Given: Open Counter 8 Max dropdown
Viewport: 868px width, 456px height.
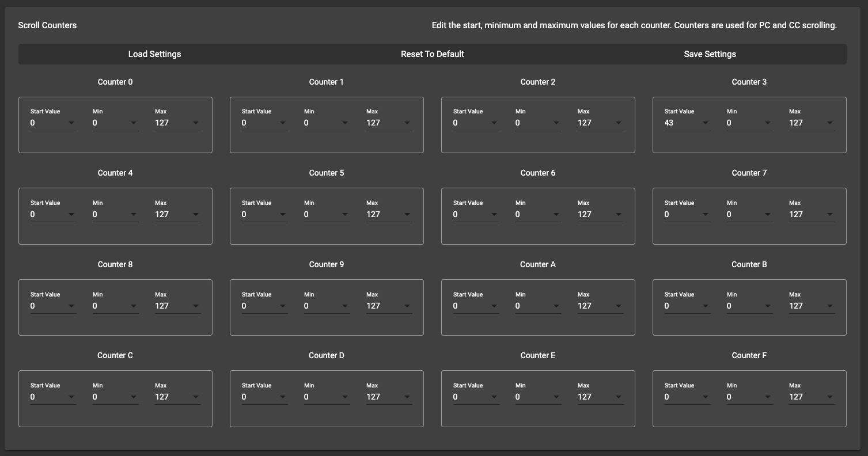Looking at the screenshot, I should pyautogui.click(x=177, y=306).
